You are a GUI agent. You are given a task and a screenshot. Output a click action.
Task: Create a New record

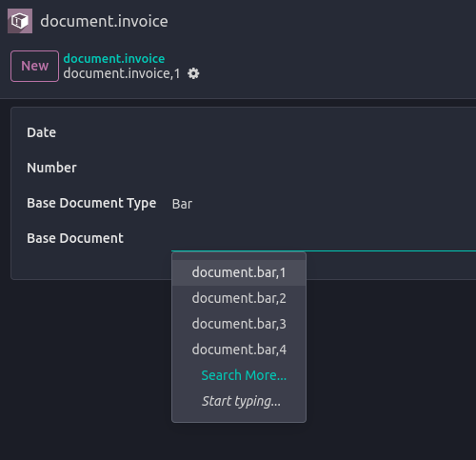pos(34,66)
